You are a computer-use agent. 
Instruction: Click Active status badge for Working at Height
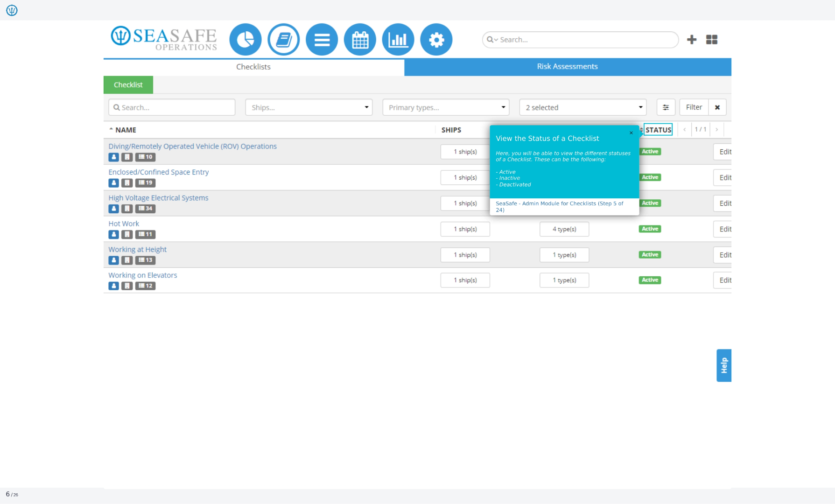(650, 255)
